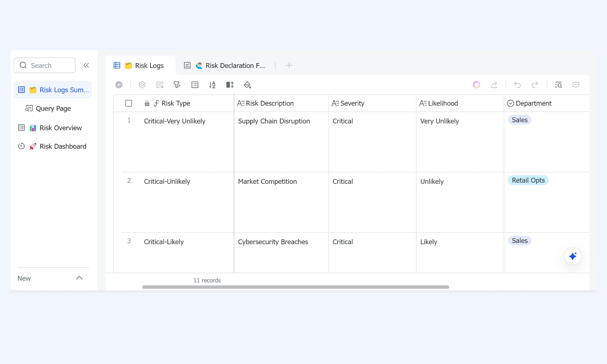
Task: Open the fill color bucket icon
Action: (247, 85)
